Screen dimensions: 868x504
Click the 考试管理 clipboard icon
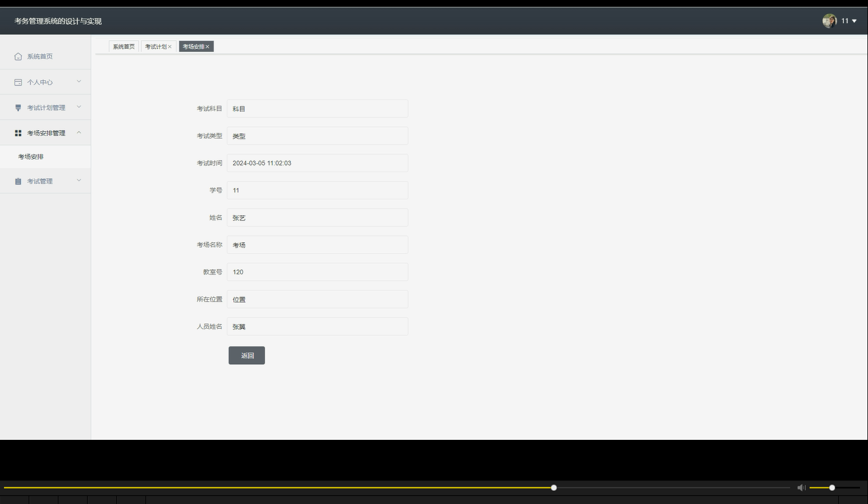[x=18, y=181]
